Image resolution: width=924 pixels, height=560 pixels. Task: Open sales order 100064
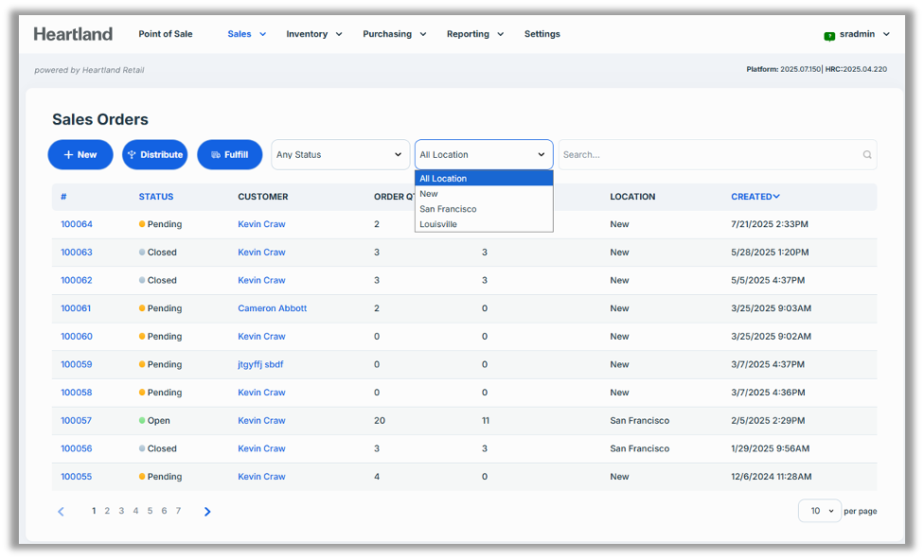[x=77, y=224]
